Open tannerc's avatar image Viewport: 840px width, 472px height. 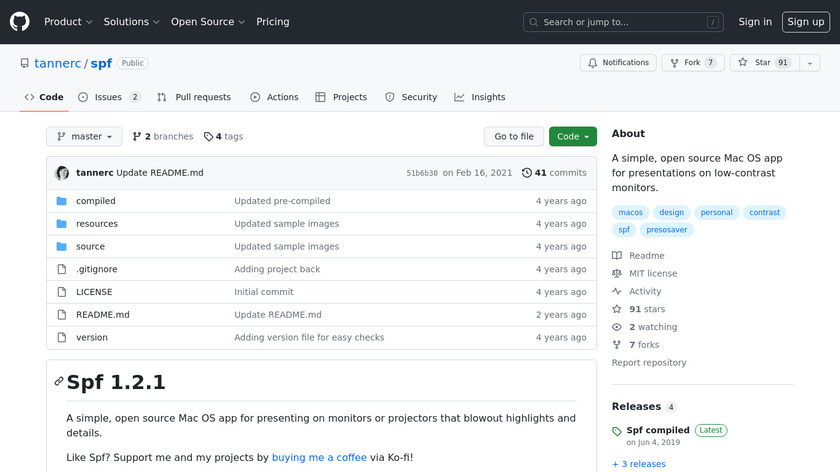tap(62, 173)
